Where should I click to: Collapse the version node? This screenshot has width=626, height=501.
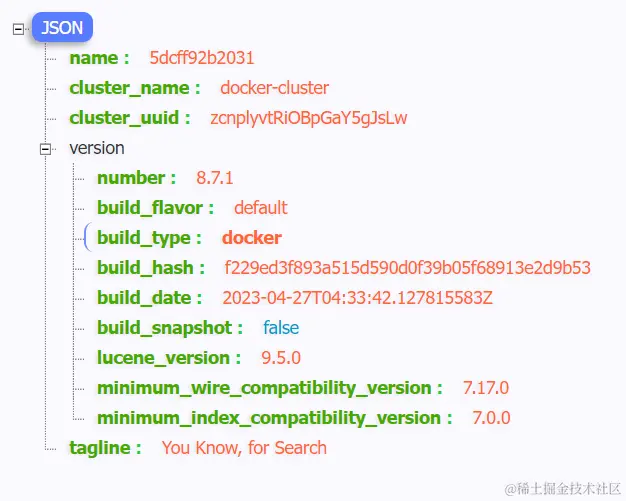pos(46,149)
